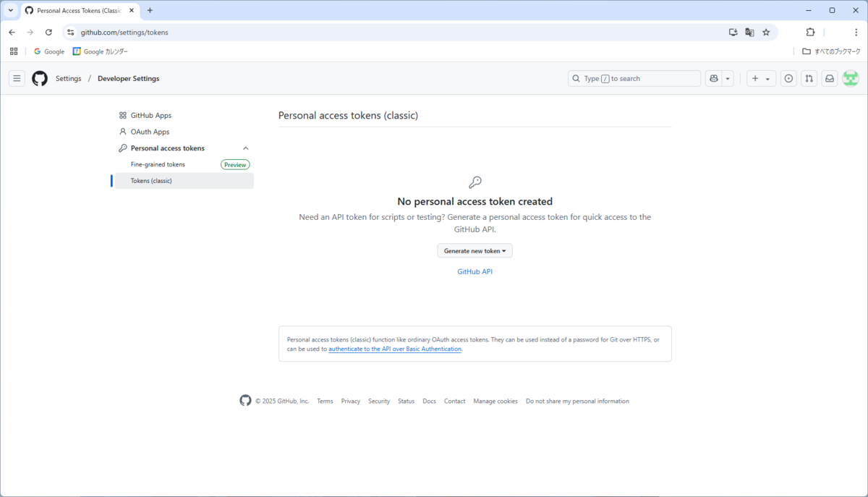Follow the GitHub API link

[x=475, y=272]
